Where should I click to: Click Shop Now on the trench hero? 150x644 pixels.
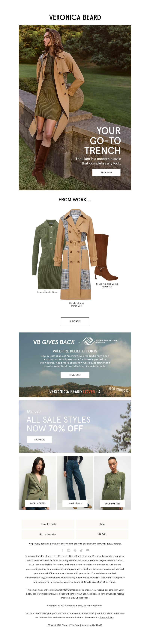pyautogui.click(x=106, y=173)
